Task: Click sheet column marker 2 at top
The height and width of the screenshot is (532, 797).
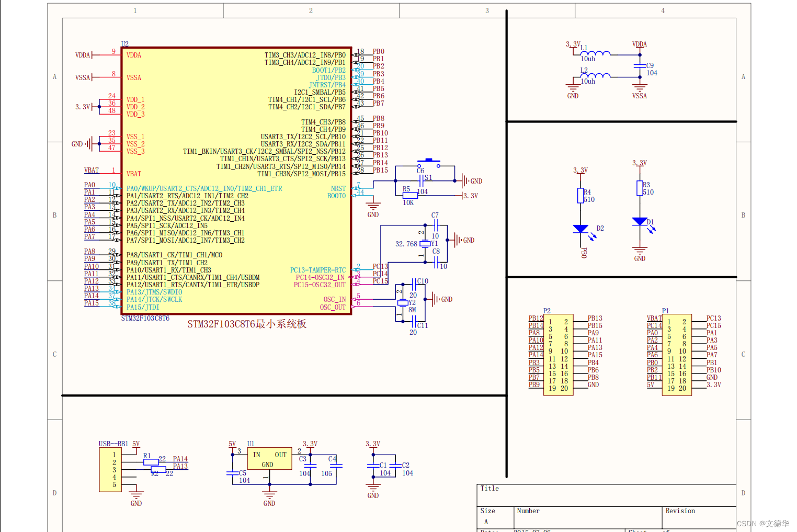Action: tap(311, 10)
